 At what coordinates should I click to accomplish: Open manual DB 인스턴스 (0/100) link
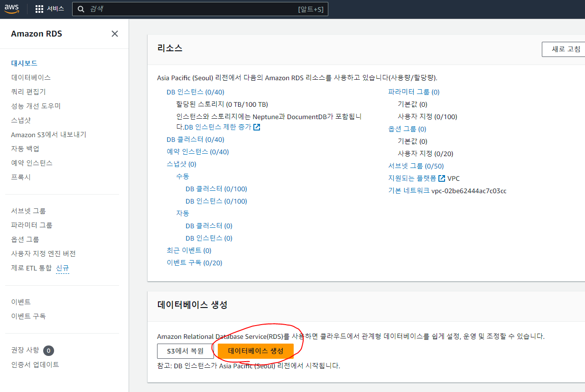(x=216, y=201)
